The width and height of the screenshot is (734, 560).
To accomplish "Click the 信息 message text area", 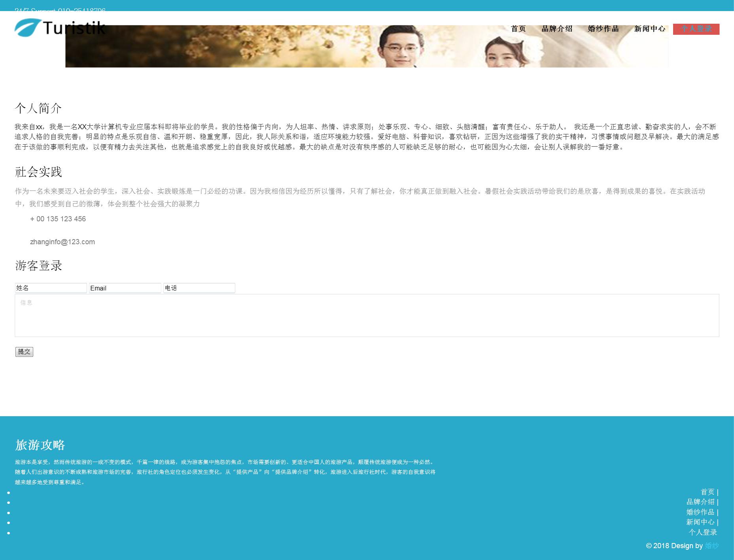I will point(367,315).
